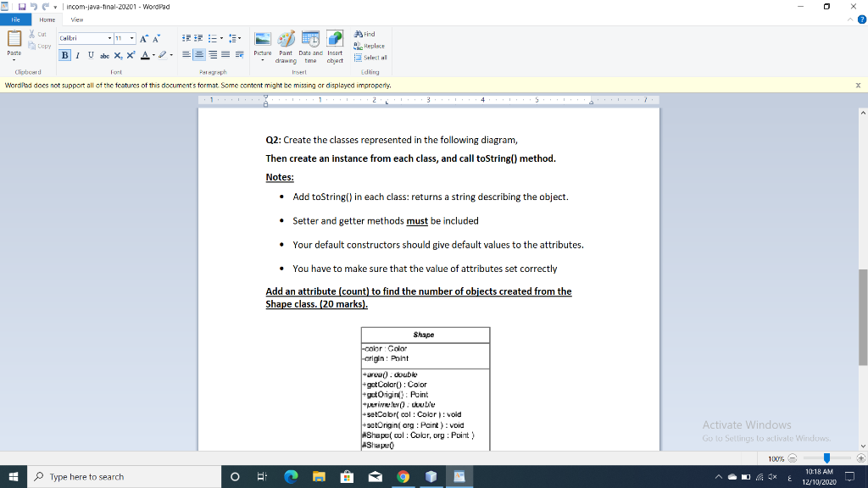Click the Select all button
This screenshot has height=488, width=868.
tap(370, 58)
